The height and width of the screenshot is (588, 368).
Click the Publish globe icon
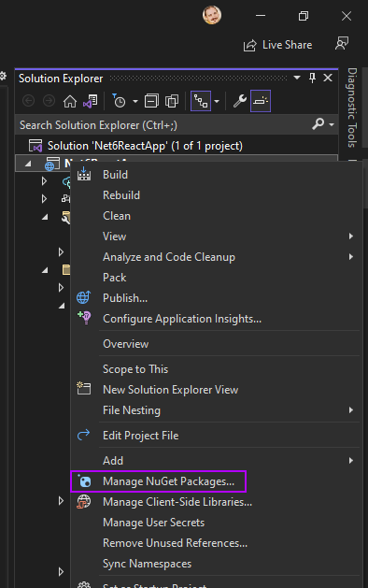(x=83, y=297)
